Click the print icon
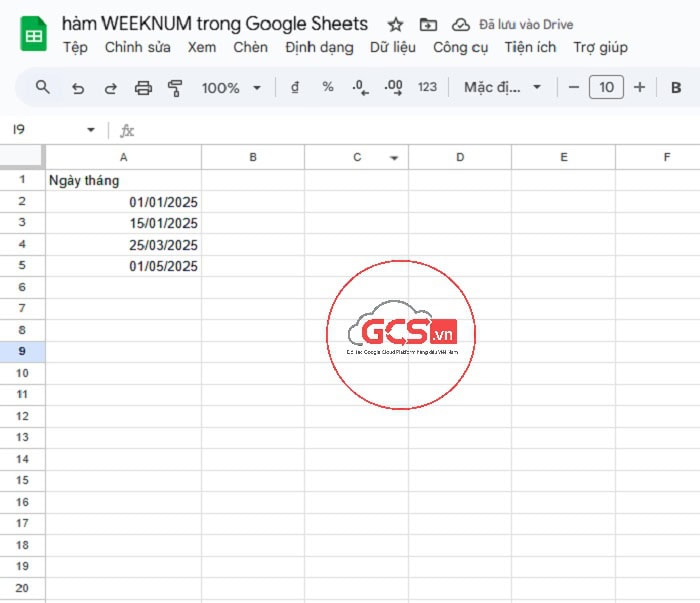The height and width of the screenshot is (603, 700). point(143,88)
